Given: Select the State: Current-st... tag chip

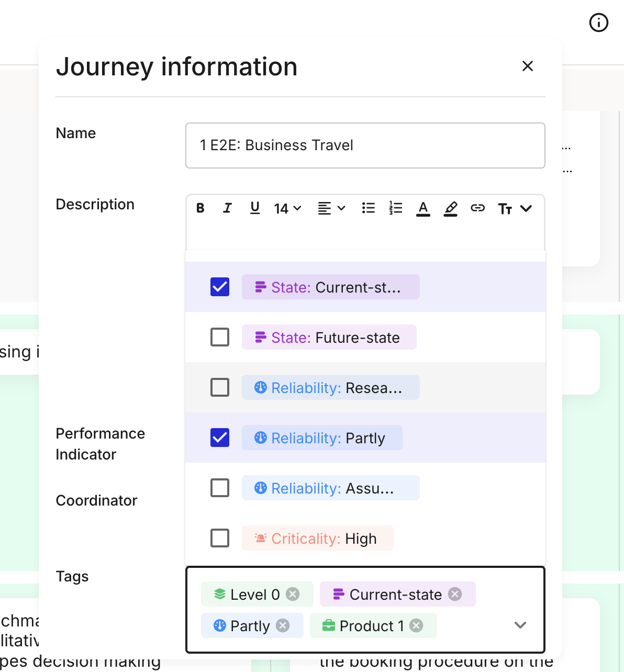Looking at the screenshot, I should click(x=331, y=287).
